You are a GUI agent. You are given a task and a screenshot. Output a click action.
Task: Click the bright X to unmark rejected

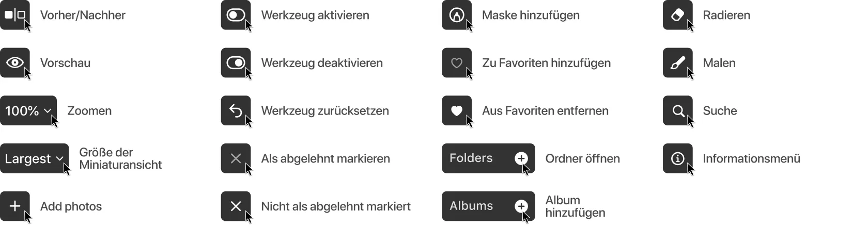(236, 206)
